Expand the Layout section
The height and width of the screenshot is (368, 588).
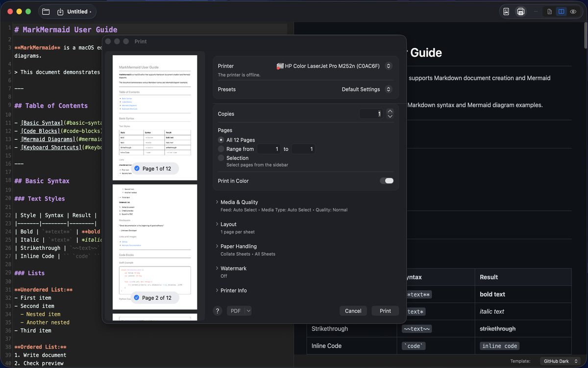(217, 224)
